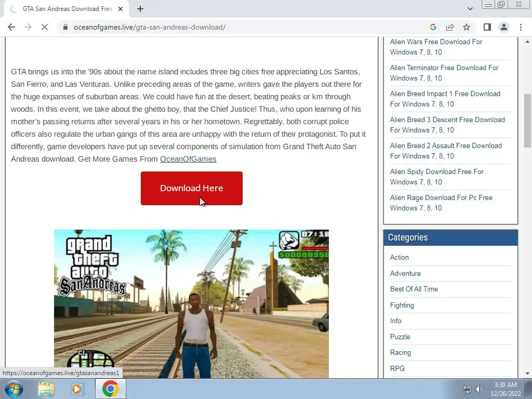Open Alien Spidy Download link

pyautogui.click(x=436, y=177)
